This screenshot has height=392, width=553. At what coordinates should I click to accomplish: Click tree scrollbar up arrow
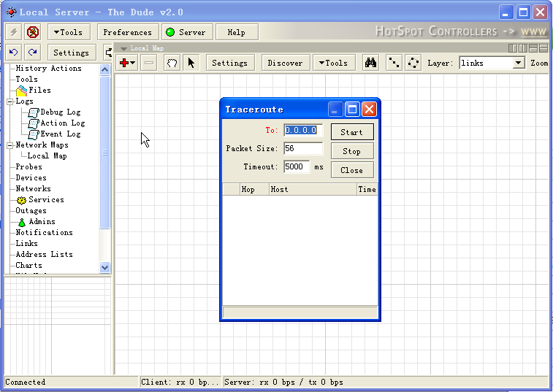[104, 70]
